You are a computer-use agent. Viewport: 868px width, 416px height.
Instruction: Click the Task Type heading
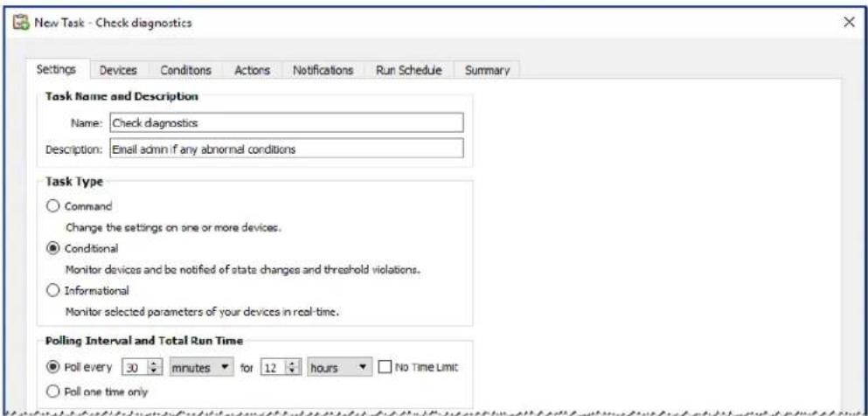pyautogui.click(x=73, y=182)
